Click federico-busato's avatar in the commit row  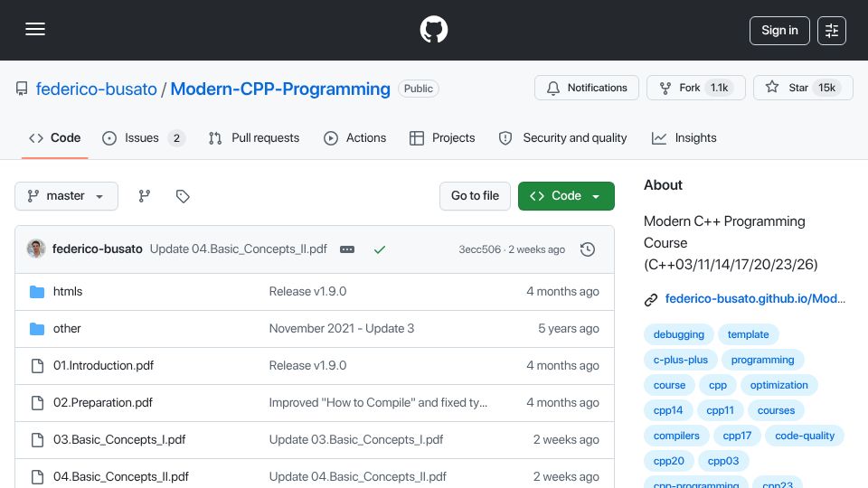[x=36, y=249]
